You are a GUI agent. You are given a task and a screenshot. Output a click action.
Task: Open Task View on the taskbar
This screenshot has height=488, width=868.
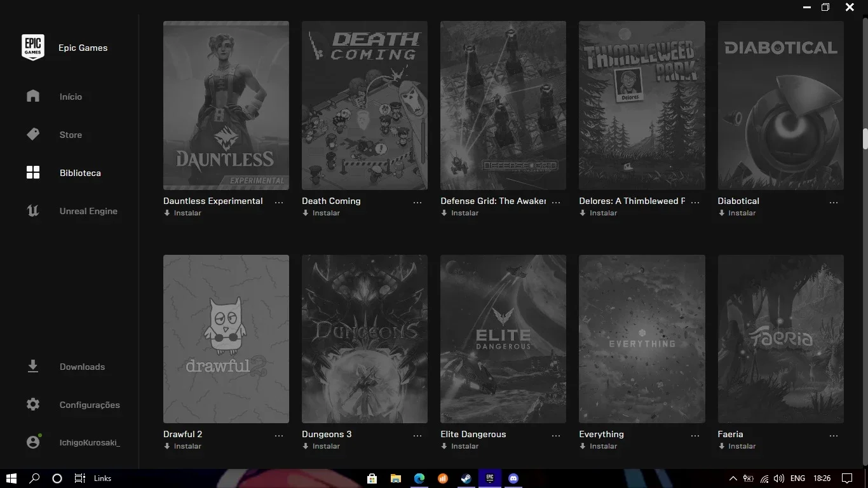[x=79, y=478]
